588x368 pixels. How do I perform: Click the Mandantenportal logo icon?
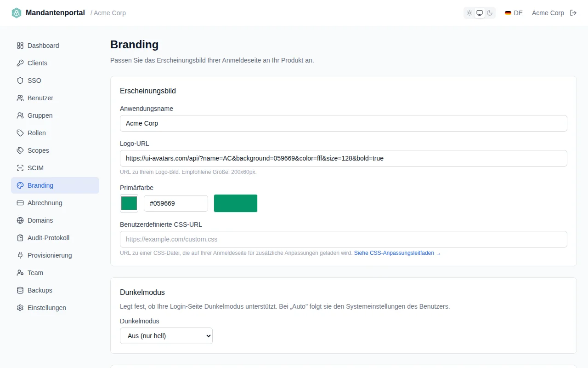pyautogui.click(x=17, y=13)
